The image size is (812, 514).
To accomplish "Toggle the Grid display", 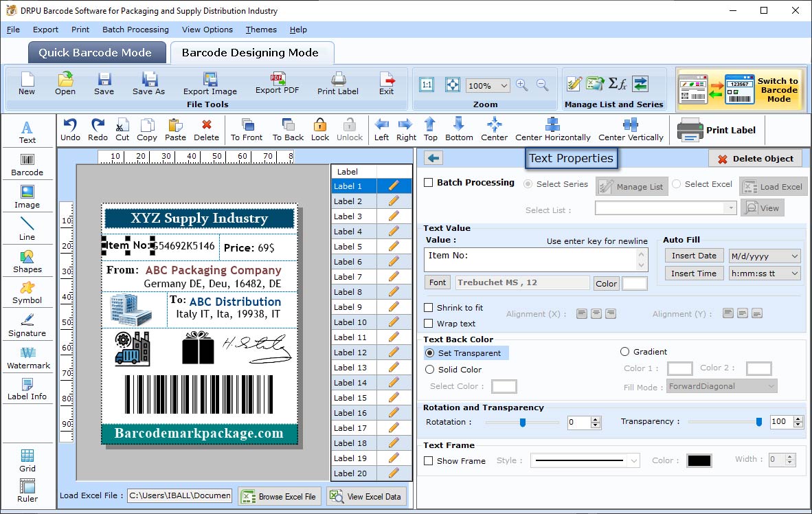I will pos(27,460).
